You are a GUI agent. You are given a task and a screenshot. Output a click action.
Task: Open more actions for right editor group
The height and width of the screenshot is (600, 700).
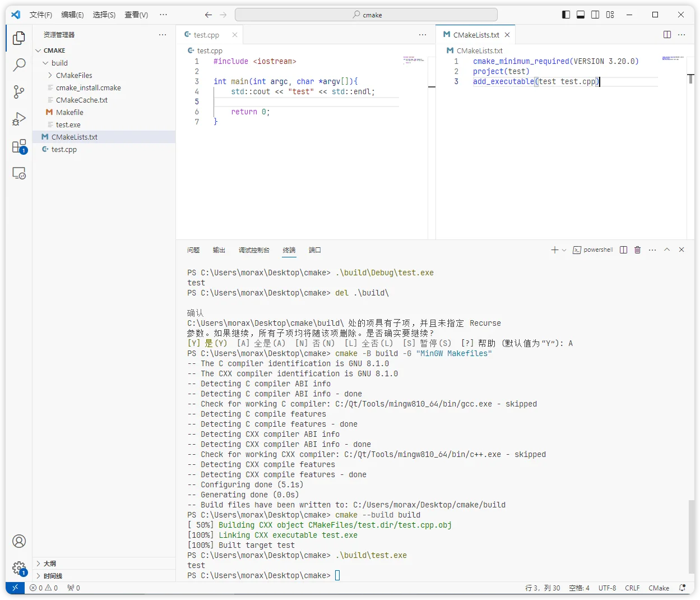[682, 35]
